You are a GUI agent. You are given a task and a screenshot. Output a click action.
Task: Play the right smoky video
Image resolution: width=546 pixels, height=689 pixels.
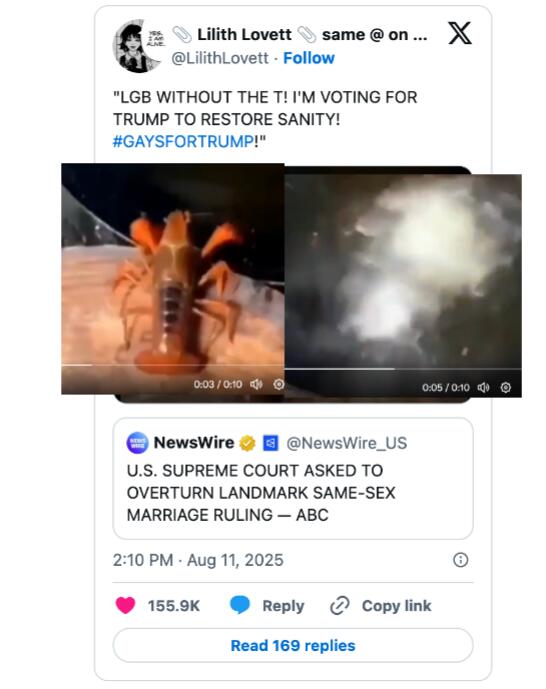[x=403, y=270]
